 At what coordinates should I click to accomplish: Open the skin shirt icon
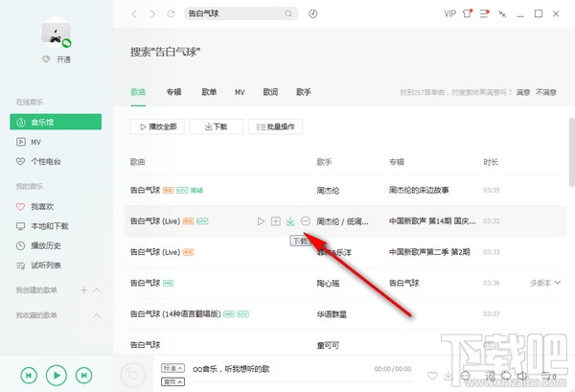click(468, 13)
